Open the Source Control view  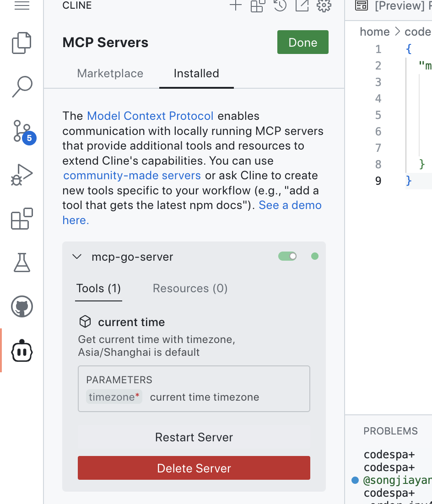coord(21,130)
